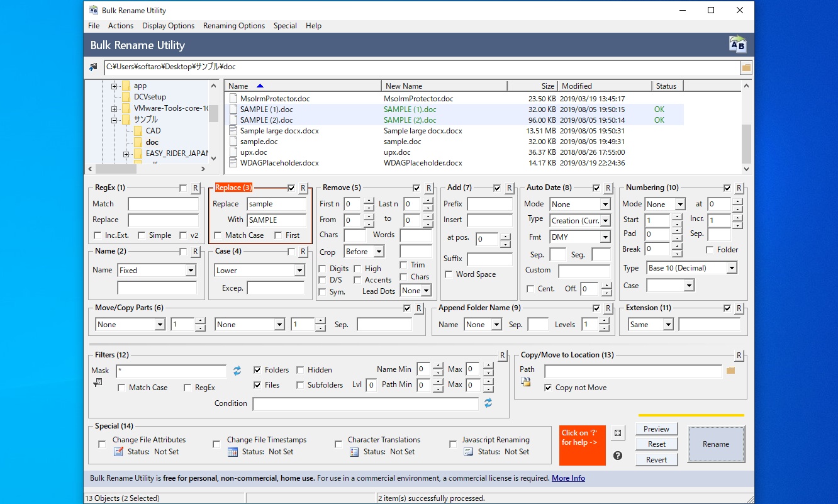Expand the app folder in tree
This screenshot has width=838, height=504.
[x=114, y=86]
